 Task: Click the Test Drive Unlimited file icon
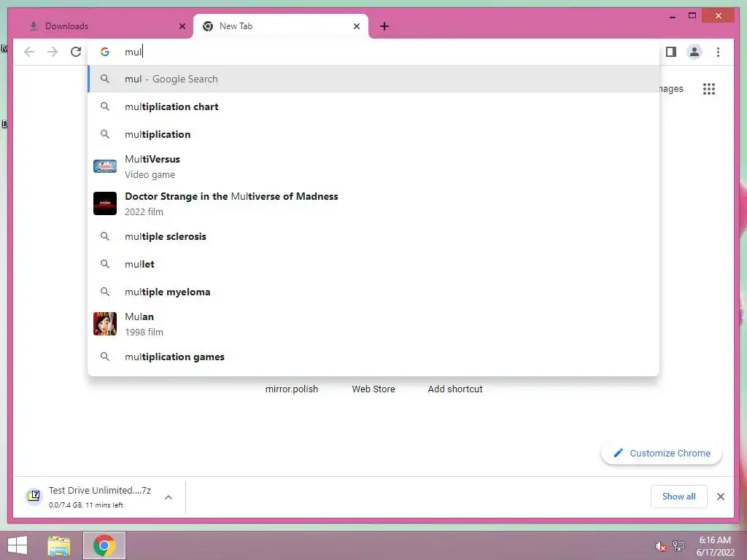(34, 496)
